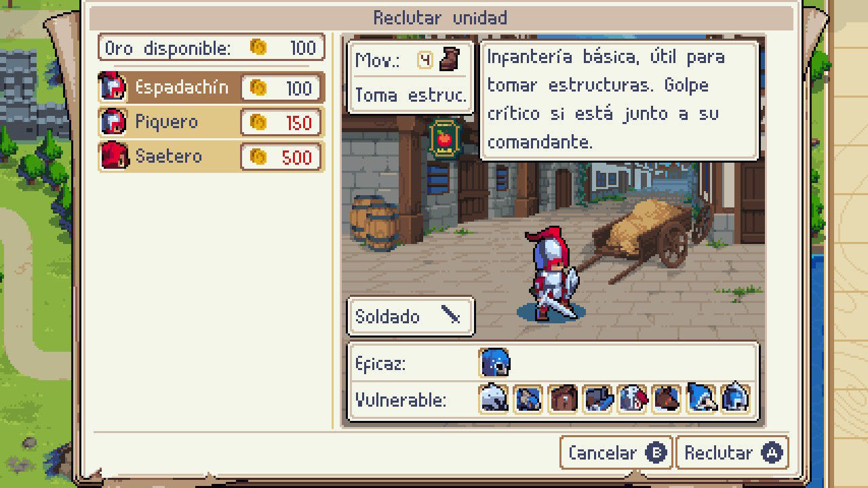The height and width of the screenshot is (488, 868).
Task: Click the Piquero helmet portrait icon
Action: coord(113,123)
